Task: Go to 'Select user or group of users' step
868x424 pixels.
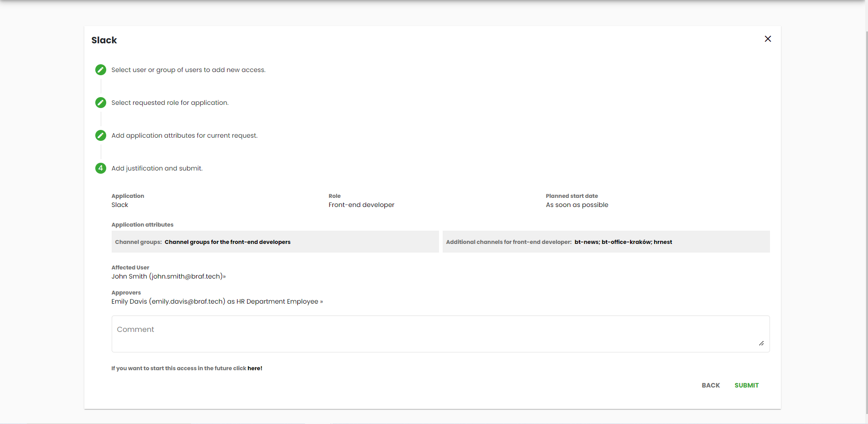Action: [x=188, y=70]
